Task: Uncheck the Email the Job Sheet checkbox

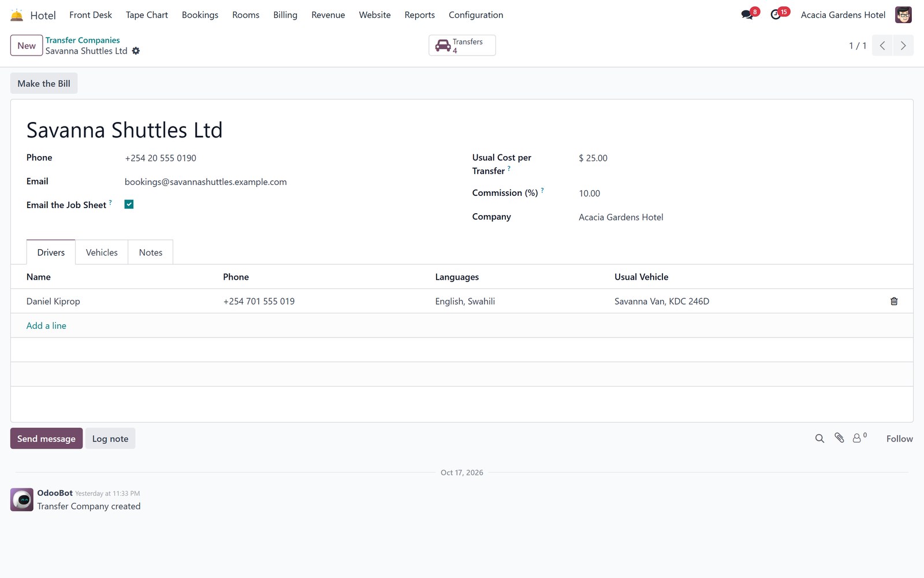Action: pos(129,205)
